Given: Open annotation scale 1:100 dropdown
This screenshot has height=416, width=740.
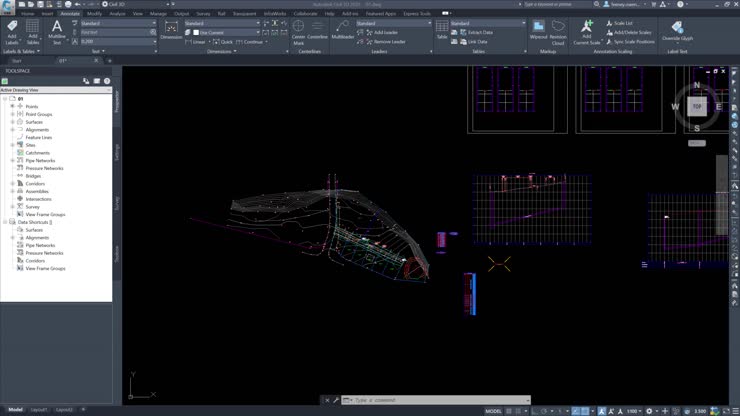Looking at the screenshot, I should [x=633, y=411].
